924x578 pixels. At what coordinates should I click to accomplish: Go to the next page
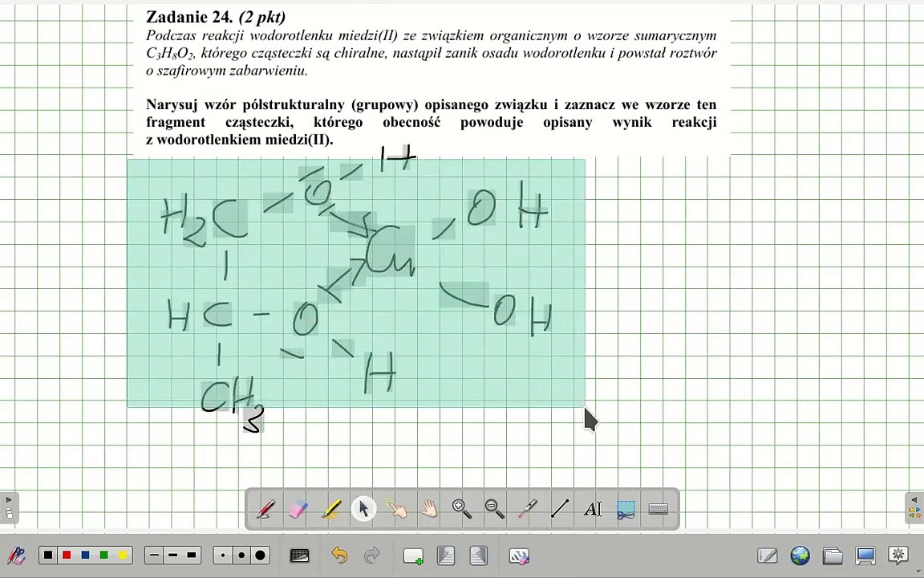pyautogui.click(x=479, y=555)
